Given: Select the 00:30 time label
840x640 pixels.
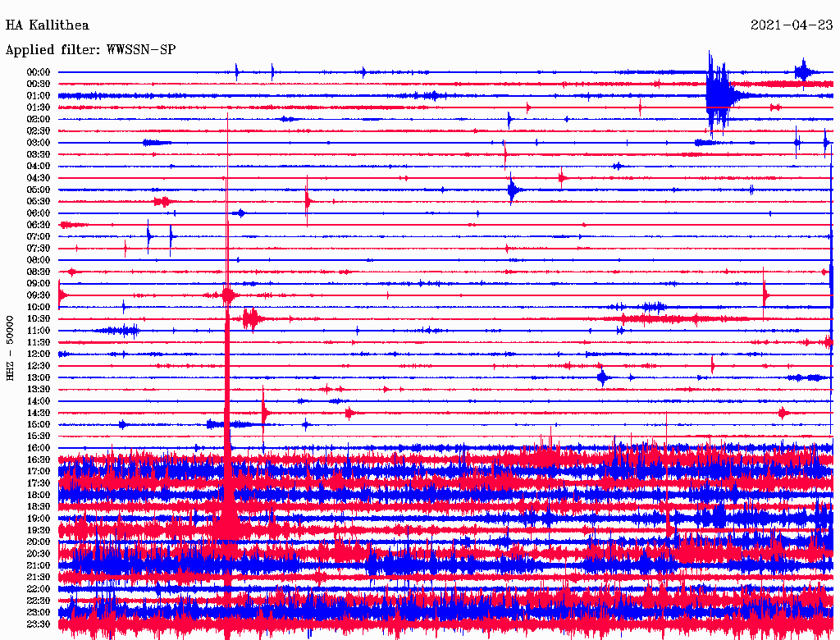Looking at the screenshot, I should (39, 85).
